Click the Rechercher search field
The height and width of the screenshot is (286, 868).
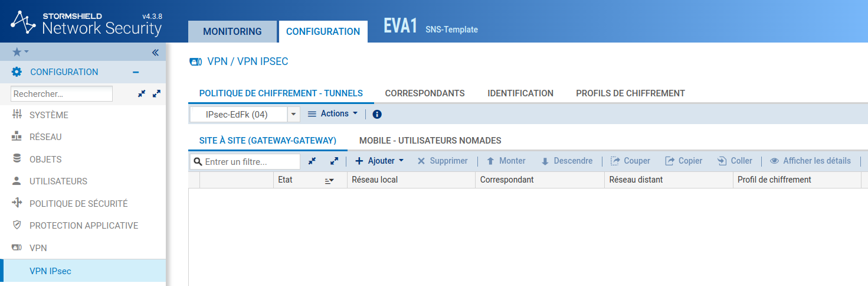click(61, 93)
